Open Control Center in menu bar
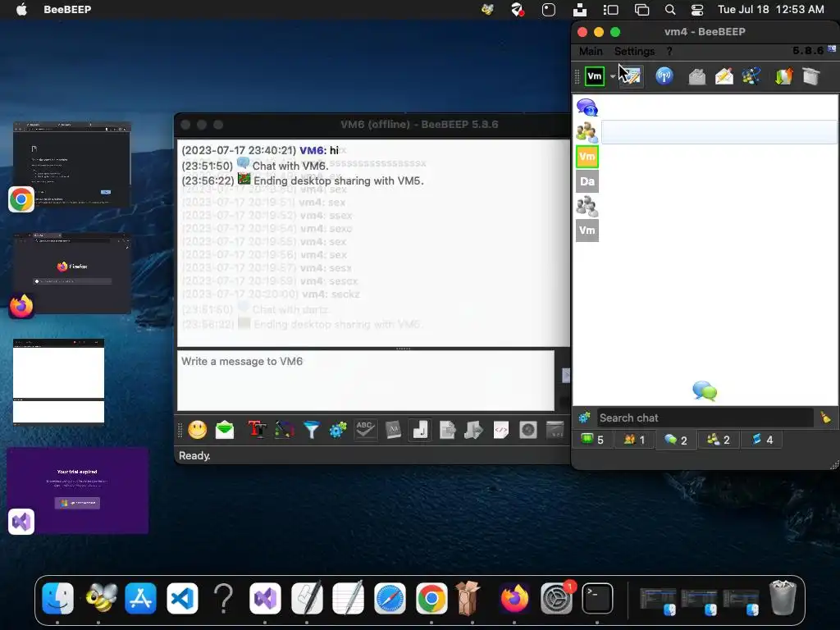This screenshot has width=840, height=630. [x=697, y=9]
